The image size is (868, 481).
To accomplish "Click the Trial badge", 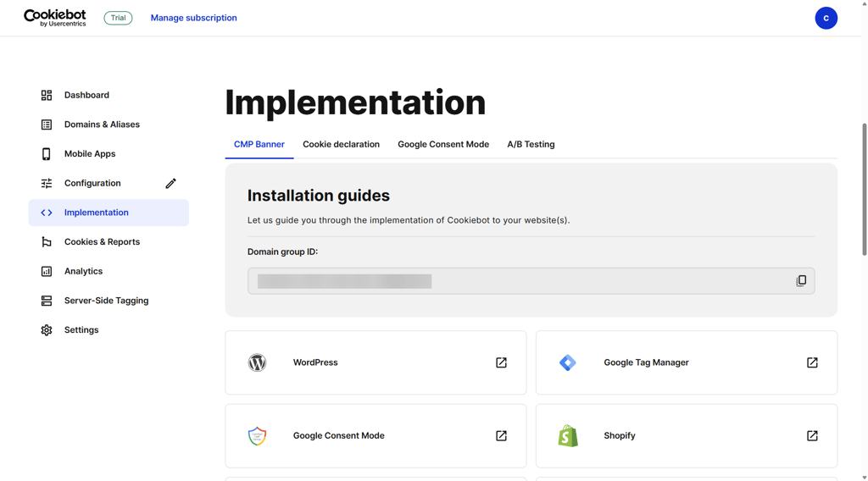I will 118,18.
